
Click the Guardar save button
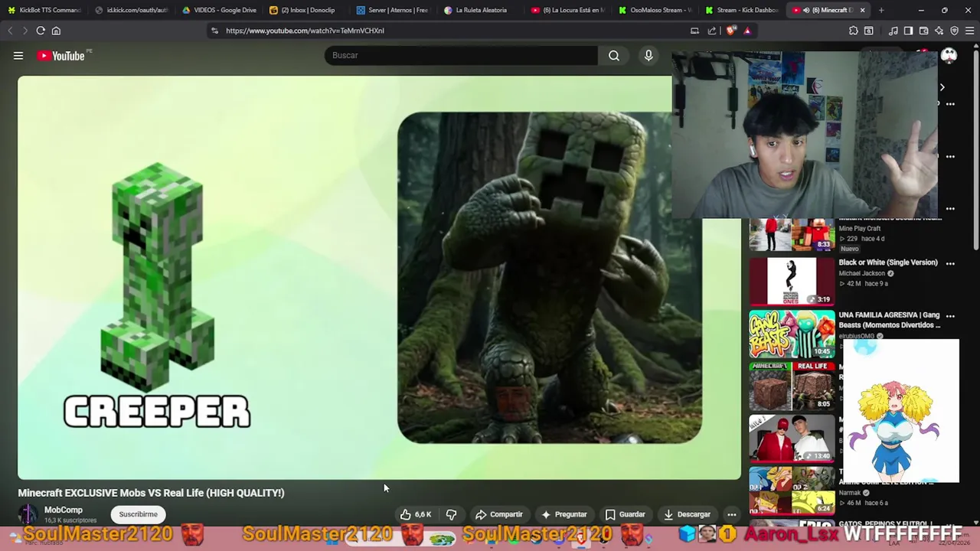626,514
